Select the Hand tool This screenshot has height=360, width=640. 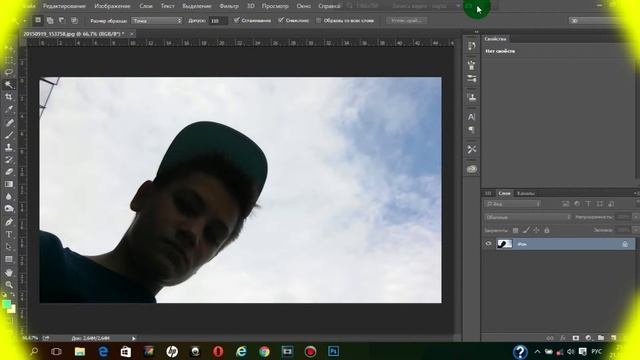tap(9, 273)
